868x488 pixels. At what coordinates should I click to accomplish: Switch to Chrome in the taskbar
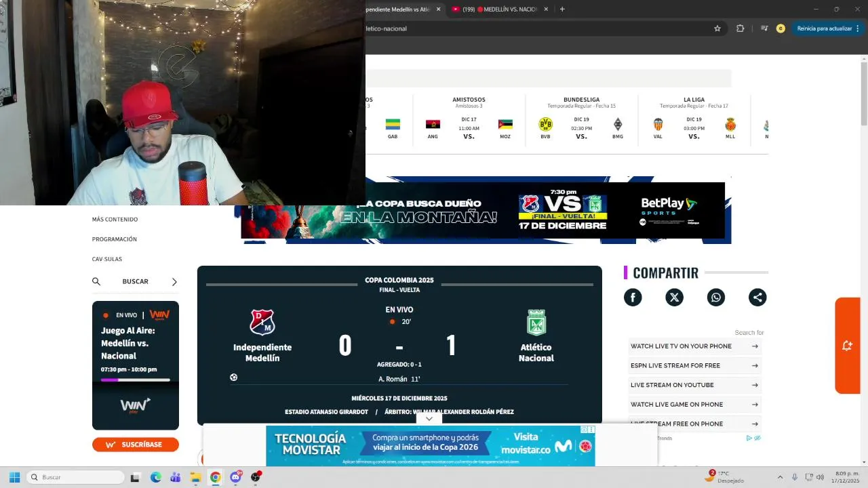coord(215,477)
